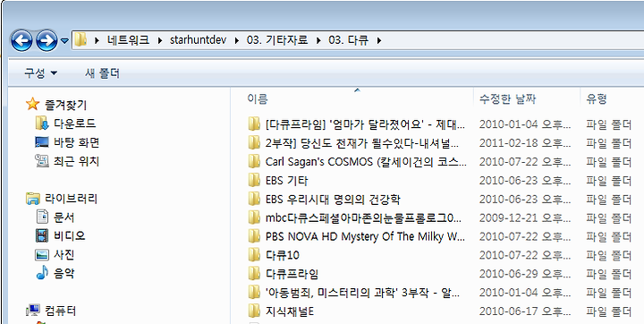Click folder icon of 다큐프라임
The width and height of the screenshot is (644, 324).
pyautogui.click(x=254, y=273)
